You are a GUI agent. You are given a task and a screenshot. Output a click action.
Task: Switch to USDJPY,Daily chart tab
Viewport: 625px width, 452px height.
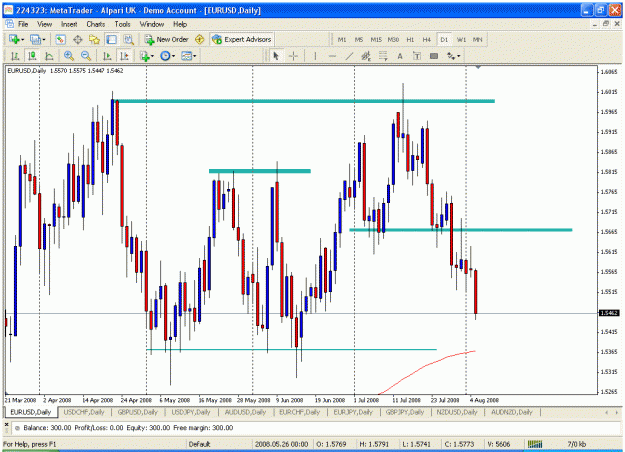[191, 412]
